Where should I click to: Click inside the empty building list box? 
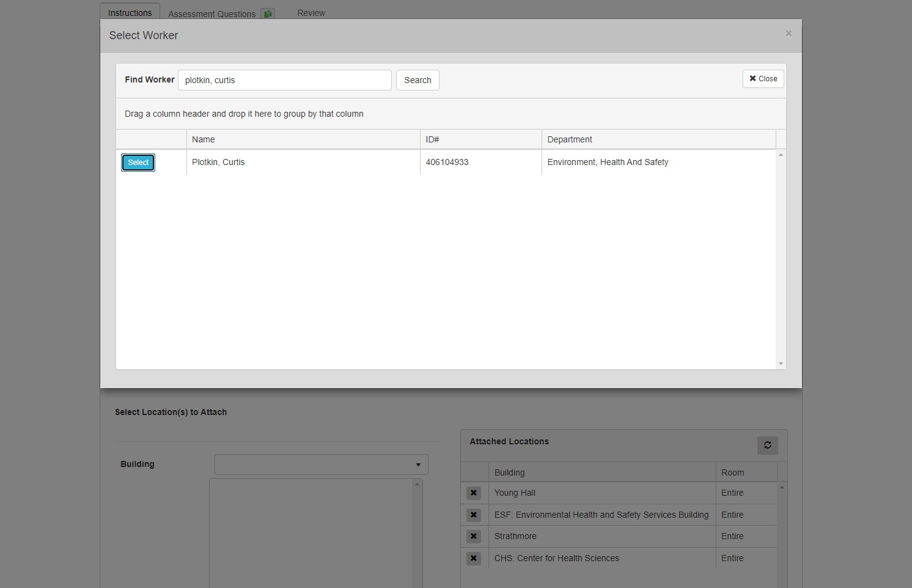pyautogui.click(x=311, y=533)
